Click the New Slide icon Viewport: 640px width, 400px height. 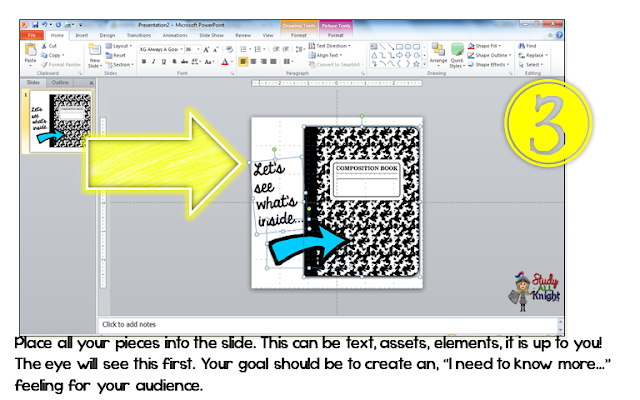point(95,51)
